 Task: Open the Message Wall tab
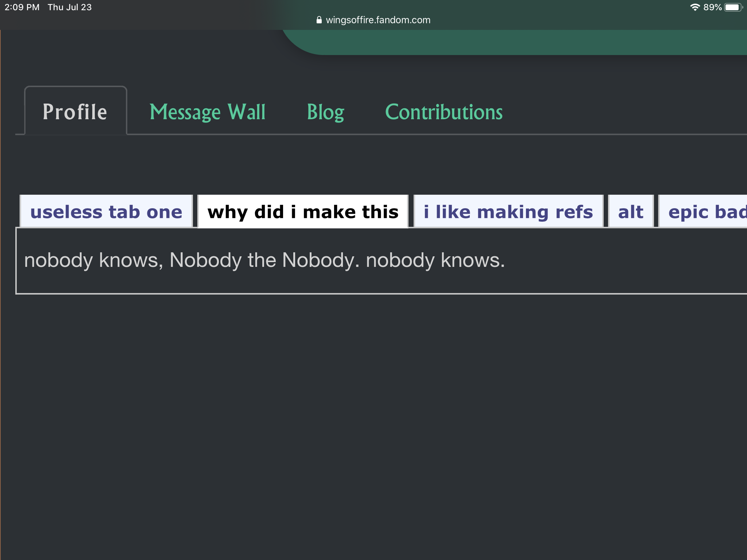(x=208, y=112)
